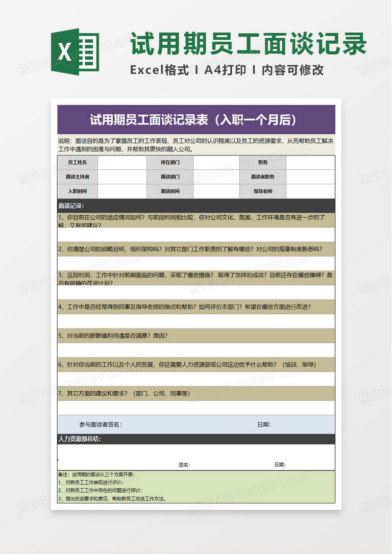Select question 1 about 适应情况
Screen dimensions: 392x554
[196, 220]
